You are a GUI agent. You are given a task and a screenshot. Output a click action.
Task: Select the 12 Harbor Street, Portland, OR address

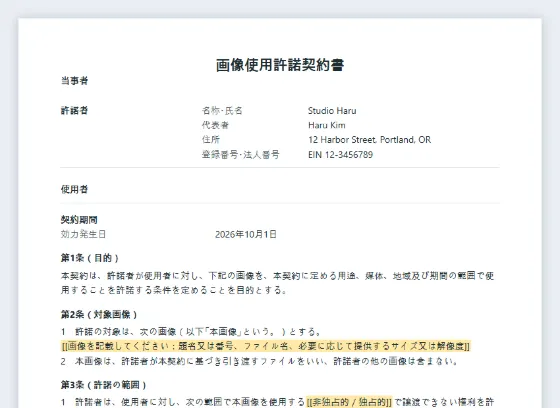370,140
